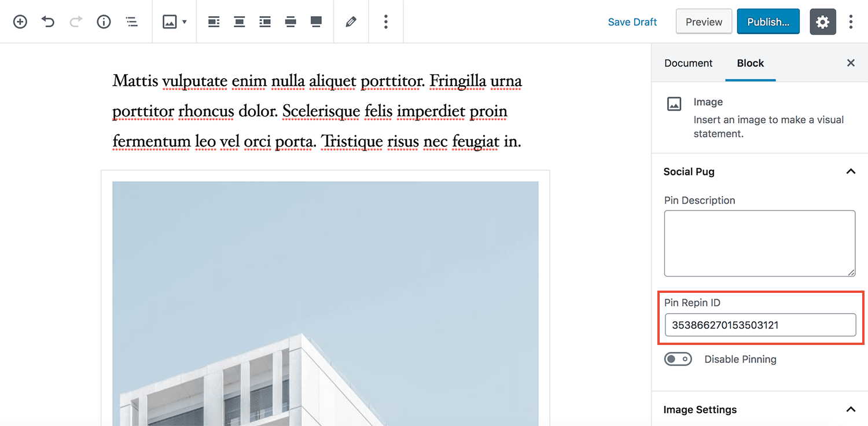This screenshot has height=426, width=868.
Task: Collapse the Social Pug panel
Action: (851, 171)
